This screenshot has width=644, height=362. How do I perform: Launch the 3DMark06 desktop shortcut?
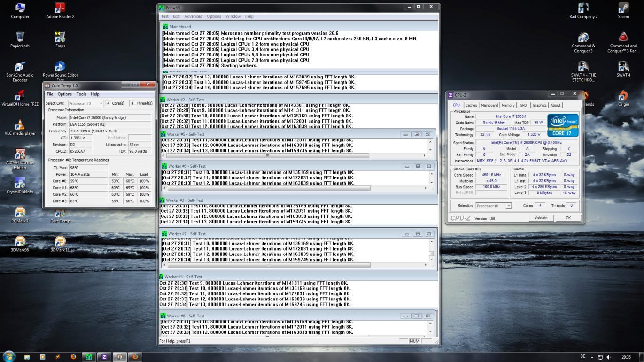pos(20,244)
